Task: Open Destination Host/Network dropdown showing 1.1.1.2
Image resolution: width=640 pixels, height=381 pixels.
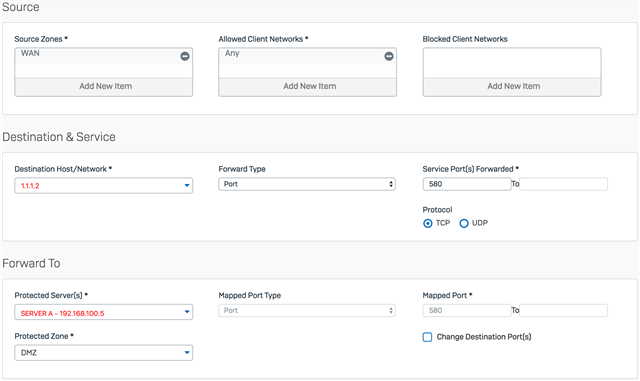Action: [x=104, y=185]
